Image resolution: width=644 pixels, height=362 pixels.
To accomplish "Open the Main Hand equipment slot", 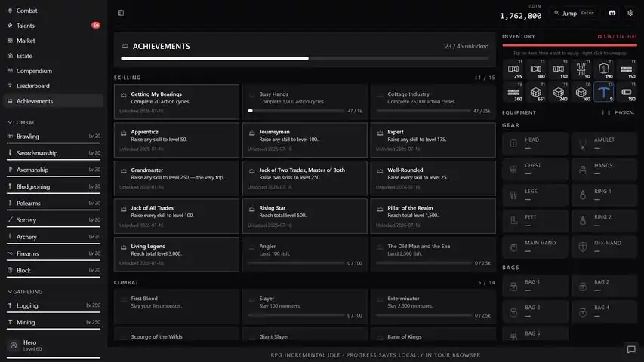I will [535, 247].
